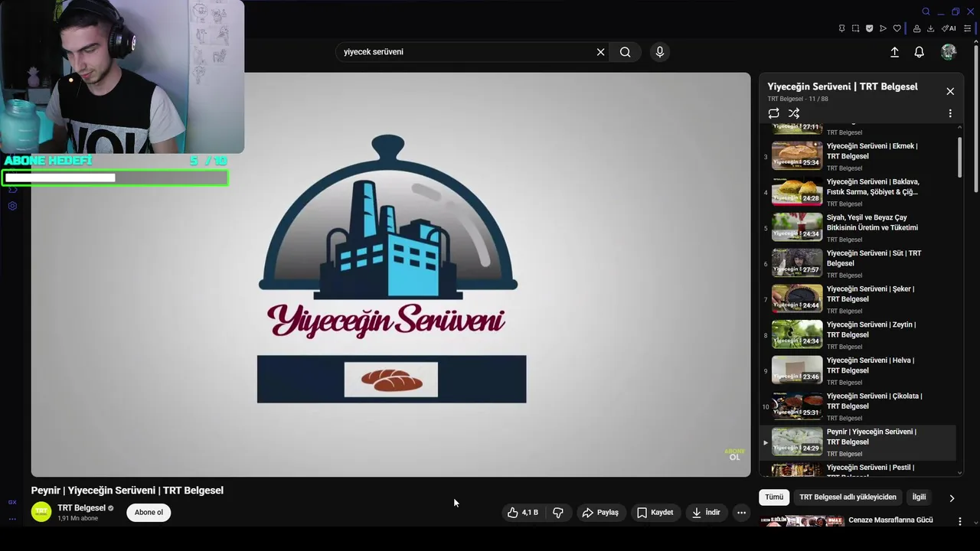This screenshot has height=551, width=980.
Task: Open Yiyeceğin Serüveni | Şeker playlist item
Action: point(857,298)
